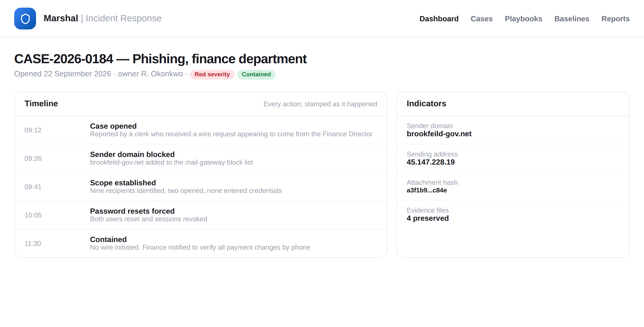Click the 'Incident Response' header subtitle
The width and height of the screenshot is (644, 327).
(x=124, y=18)
